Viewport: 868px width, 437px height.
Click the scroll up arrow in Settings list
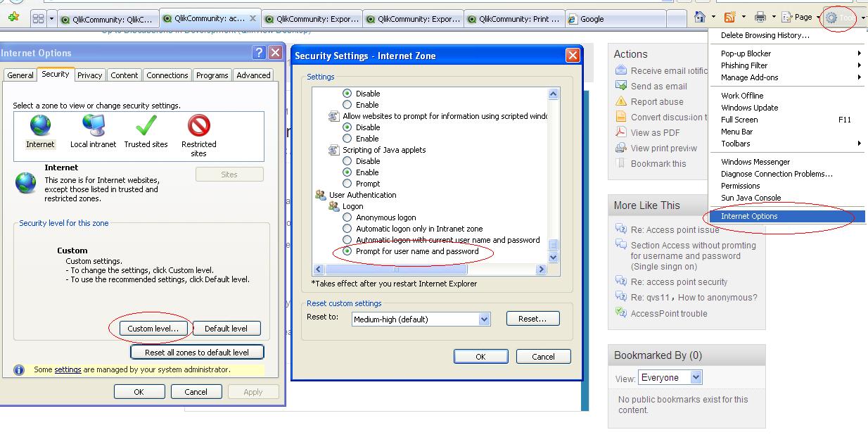(553, 94)
